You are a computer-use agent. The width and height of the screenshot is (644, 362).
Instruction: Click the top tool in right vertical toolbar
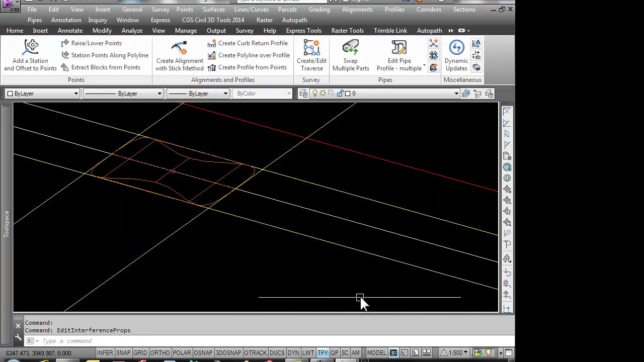point(507,111)
